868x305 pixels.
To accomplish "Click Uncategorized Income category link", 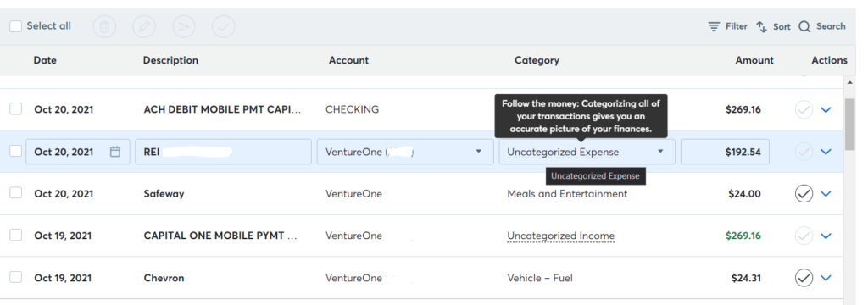I will coord(561,236).
